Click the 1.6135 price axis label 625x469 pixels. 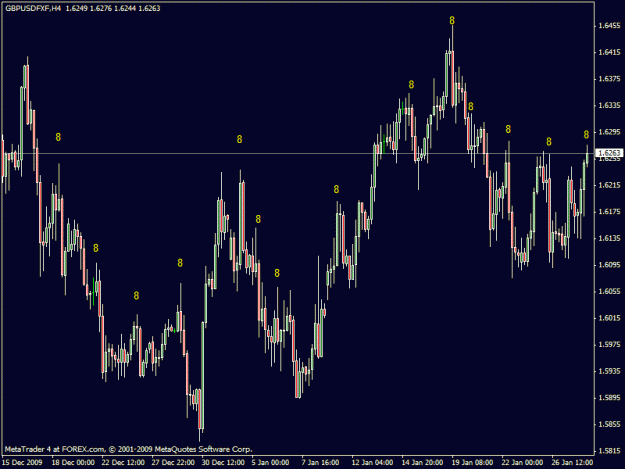609,238
